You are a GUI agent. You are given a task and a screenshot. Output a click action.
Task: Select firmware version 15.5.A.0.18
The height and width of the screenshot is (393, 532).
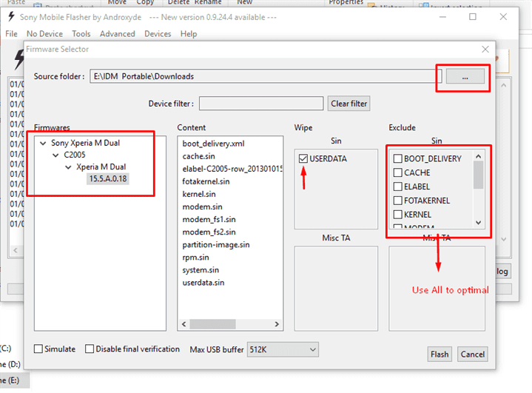click(x=108, y=179)
